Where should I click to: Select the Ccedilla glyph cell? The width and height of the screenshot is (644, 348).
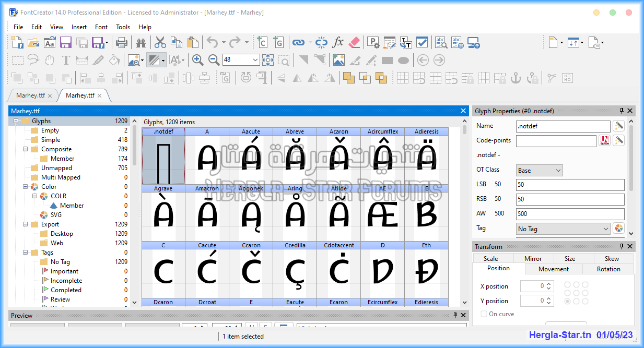[x=295, y=270]
